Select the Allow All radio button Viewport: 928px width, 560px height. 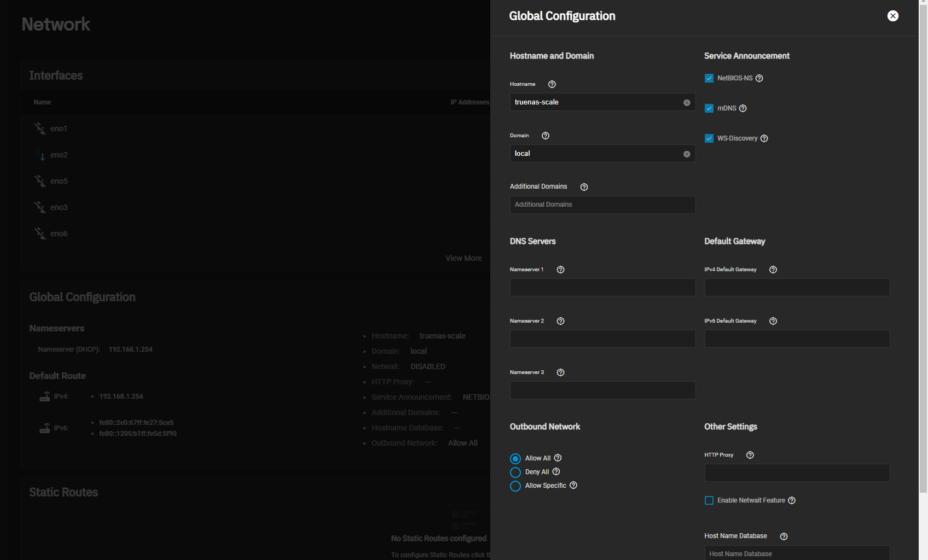515,459
